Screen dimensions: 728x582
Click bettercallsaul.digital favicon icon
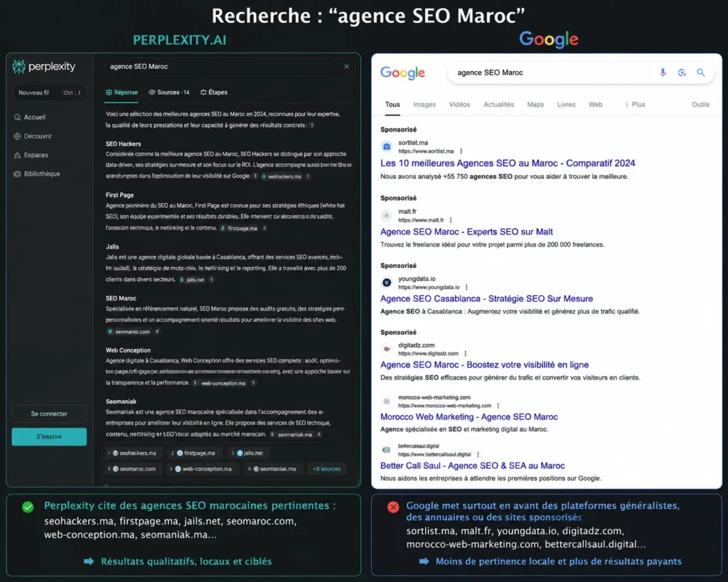coord(386,450)
